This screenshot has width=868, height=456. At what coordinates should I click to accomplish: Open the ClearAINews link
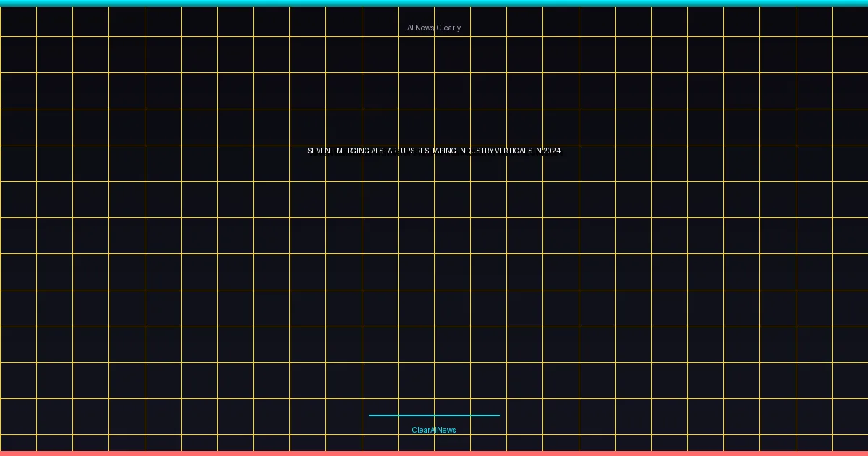434,430
